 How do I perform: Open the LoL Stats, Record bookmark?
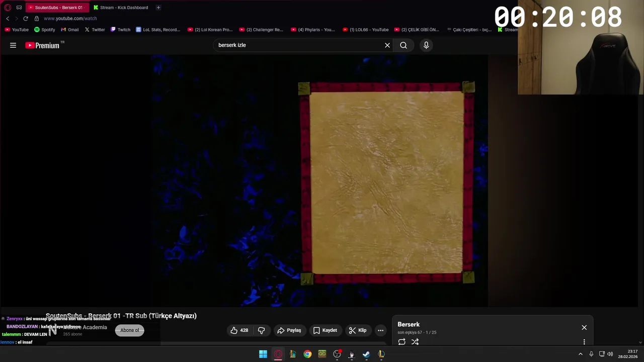pyautogui.click(x=158, y=30)
